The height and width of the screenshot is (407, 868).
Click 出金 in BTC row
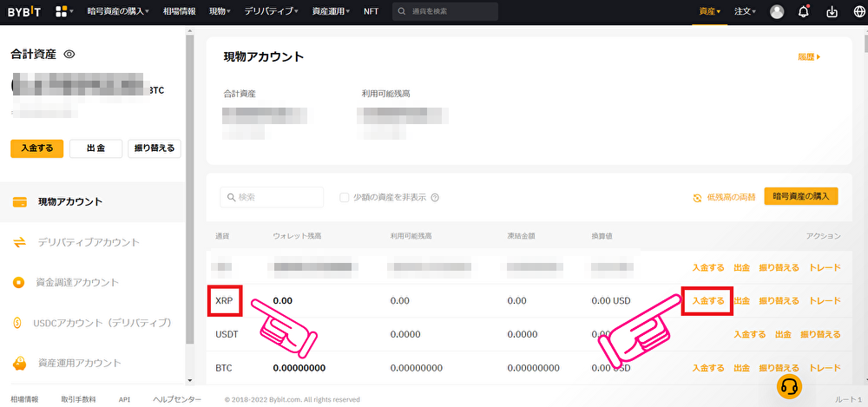(742, 368)
